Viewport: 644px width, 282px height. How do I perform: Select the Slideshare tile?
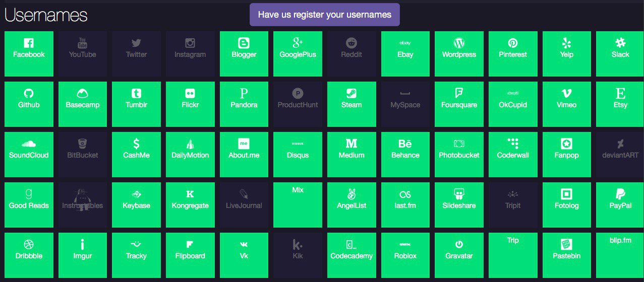459,205
